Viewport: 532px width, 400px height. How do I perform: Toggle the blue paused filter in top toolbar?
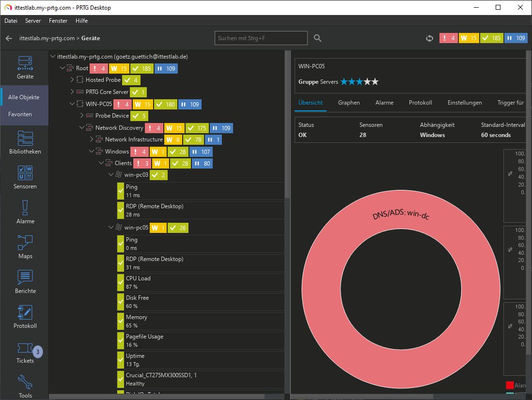coord(516,38)
